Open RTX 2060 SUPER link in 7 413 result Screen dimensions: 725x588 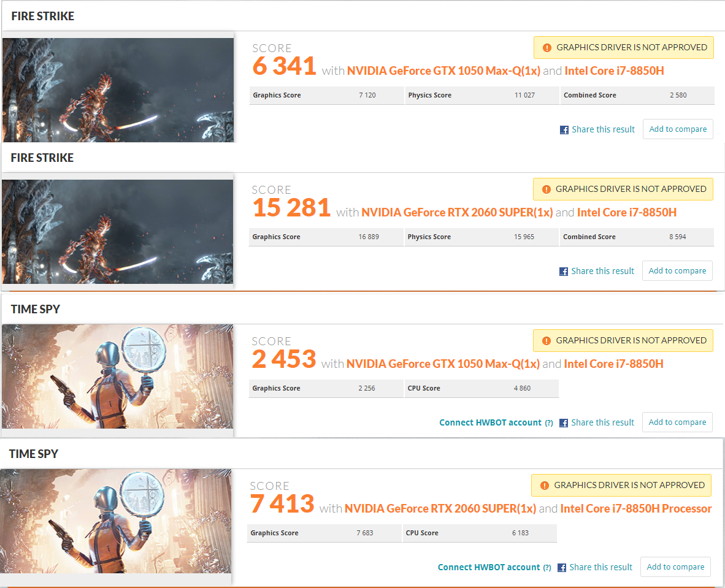point(440,508)
